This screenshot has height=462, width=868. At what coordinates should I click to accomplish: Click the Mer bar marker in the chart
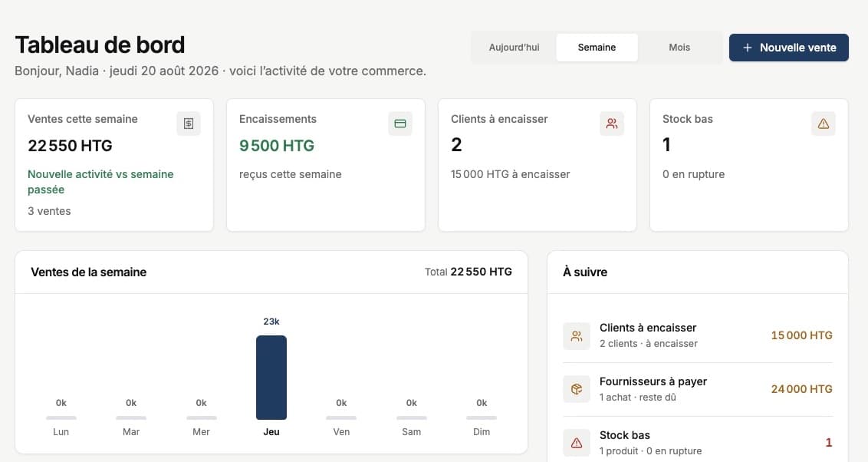201,417
